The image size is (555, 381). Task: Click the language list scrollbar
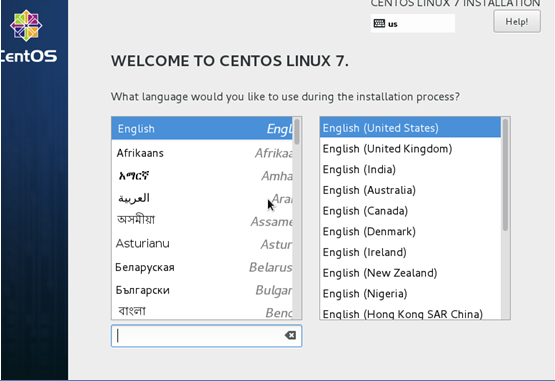tap(297, 132)
